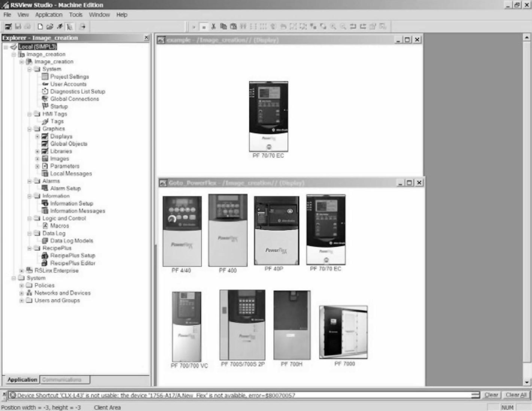Click the Open folder toolbar icon
This screenshot has height=411, width=532.
50,27
